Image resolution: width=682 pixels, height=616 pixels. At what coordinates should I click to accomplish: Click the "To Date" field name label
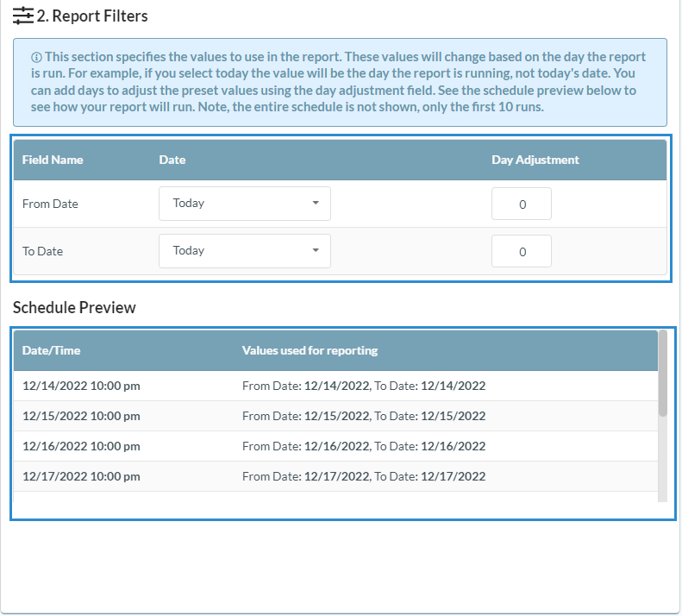43,252
